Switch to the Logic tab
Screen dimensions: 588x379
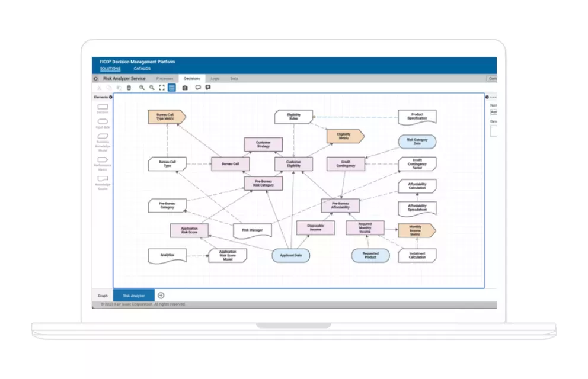pyautogui.click(x=215, y=78)
